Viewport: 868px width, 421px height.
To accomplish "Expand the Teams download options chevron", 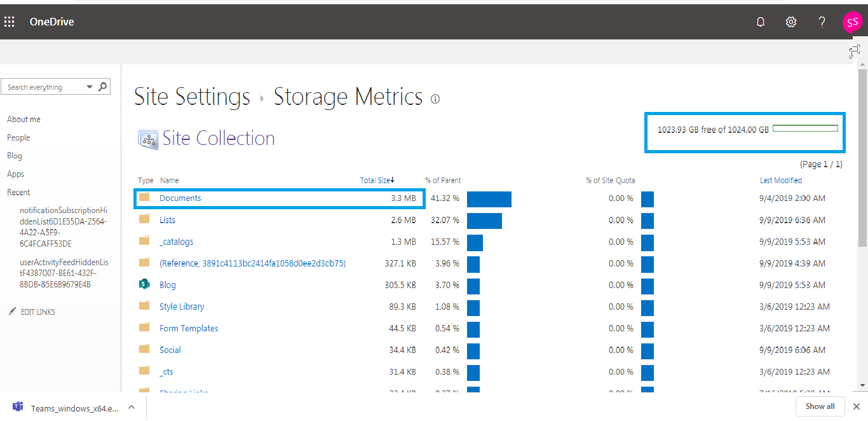I will coord(132,407).
